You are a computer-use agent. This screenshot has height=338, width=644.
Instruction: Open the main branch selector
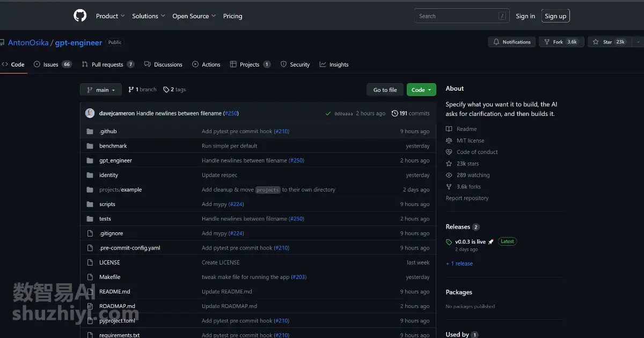pyautogui.click(x=101, y=90)
